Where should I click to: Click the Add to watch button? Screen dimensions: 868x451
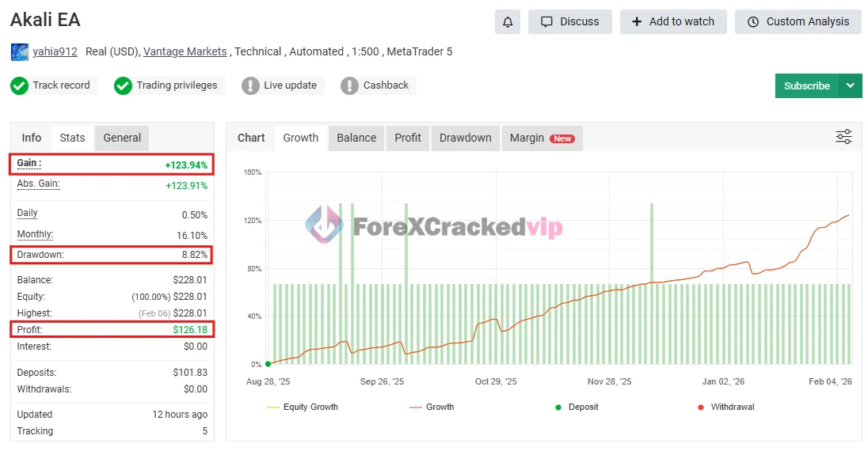(x=673, y=22)
